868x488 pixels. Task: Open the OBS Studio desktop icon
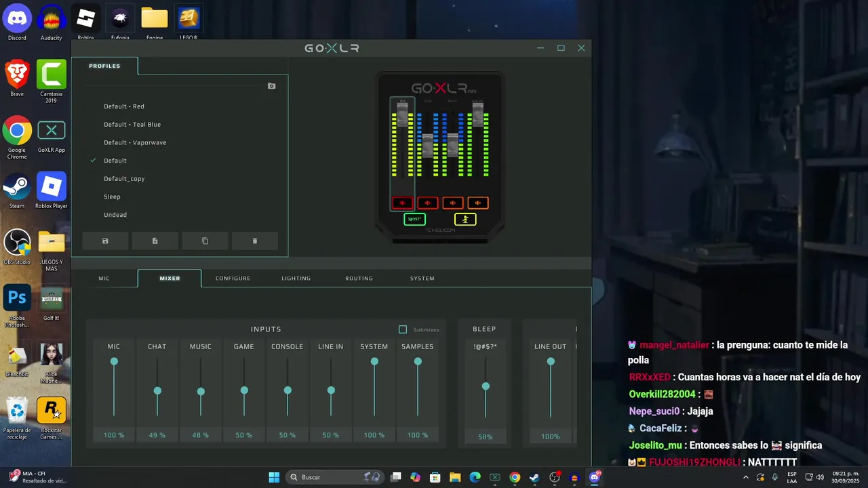(17, 247)
